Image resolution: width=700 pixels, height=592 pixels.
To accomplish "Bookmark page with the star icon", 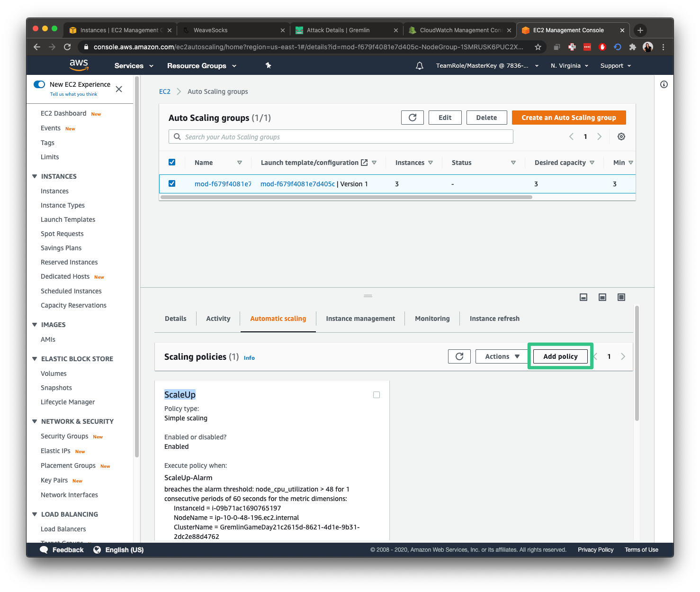I will [x=538, y=47].
